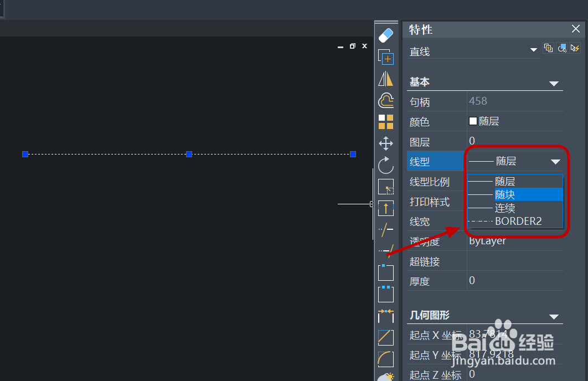Select the Mirror tool
Screen dimensions: 588x381
386,79
